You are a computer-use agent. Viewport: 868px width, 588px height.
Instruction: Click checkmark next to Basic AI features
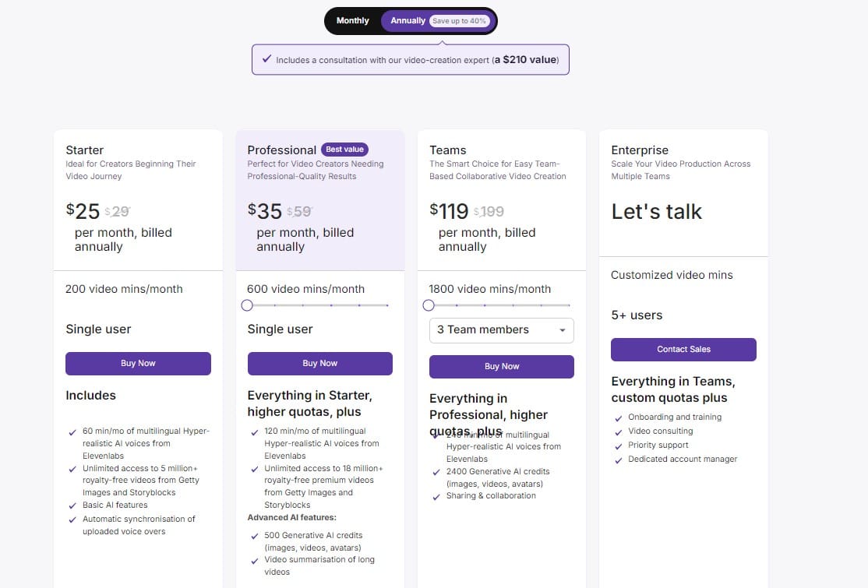click(x=72, y=505)
